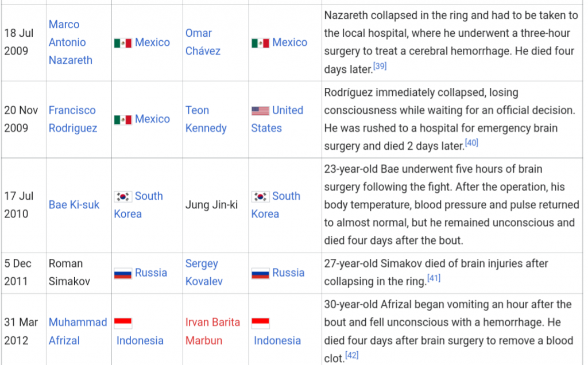Open Marco Antonio Nazareth article link
Viewport: 588px width, 365px height.
coord(71,42)
